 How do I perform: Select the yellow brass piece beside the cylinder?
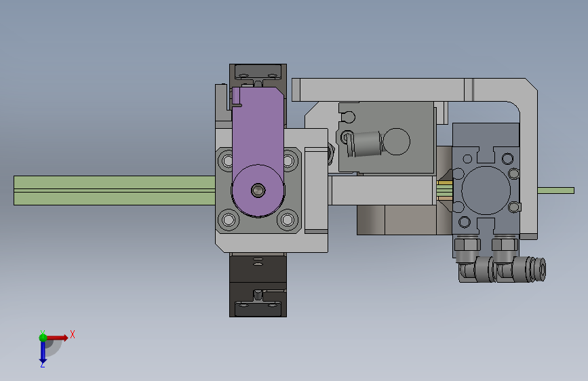pyautogui.click(x=445, y=184)
